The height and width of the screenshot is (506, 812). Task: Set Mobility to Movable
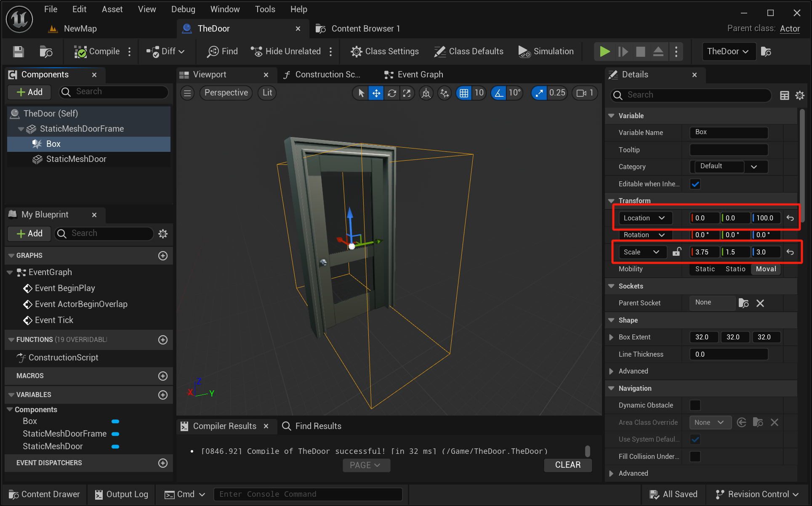tap(766, 269)
